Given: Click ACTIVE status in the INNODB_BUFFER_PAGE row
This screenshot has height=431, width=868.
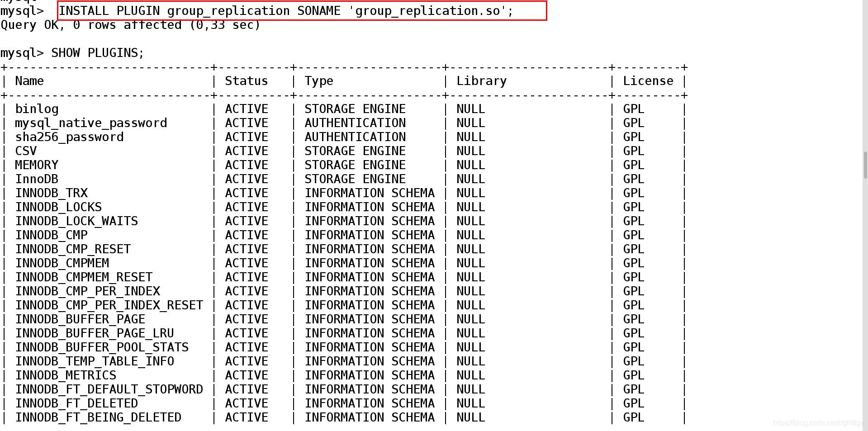Looking at the screenshot, I should 247,319.
